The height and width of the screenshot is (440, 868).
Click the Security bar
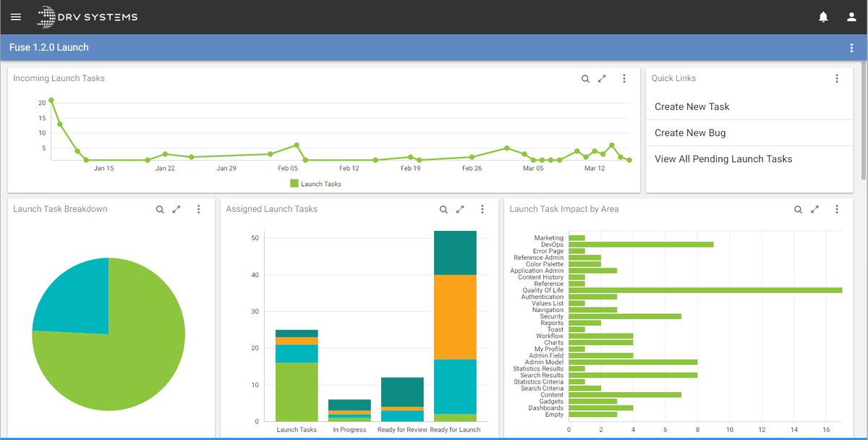[625, 316]
